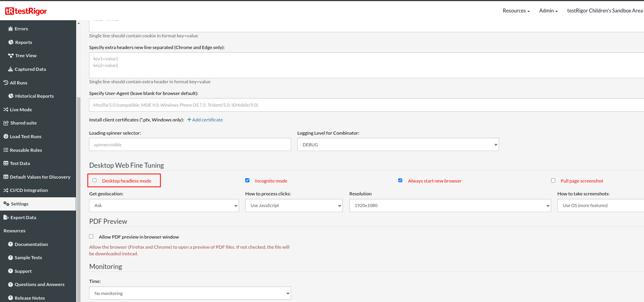Open the Logging Level for Combinator dropdown
This screenshot has width=644, height=302.
click(398, 145)
